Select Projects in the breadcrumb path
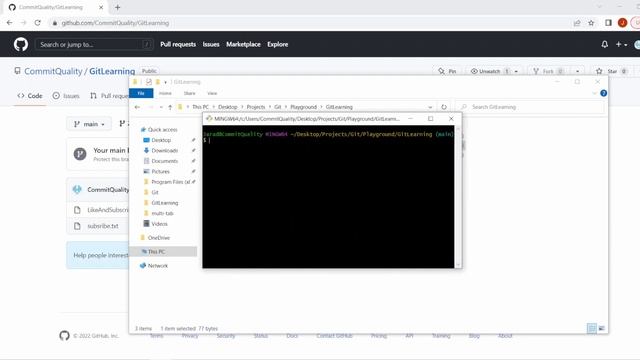 click(x=256, y=107)
